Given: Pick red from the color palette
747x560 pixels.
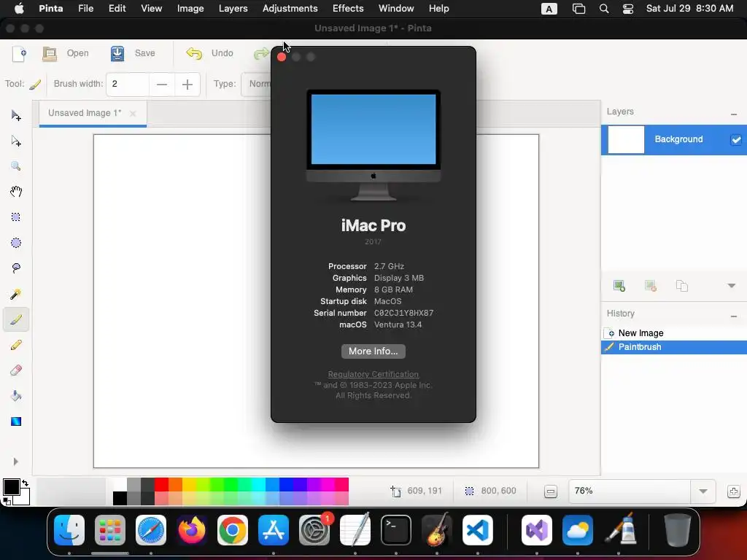Looking at the screenshot, I should (161, 484).
